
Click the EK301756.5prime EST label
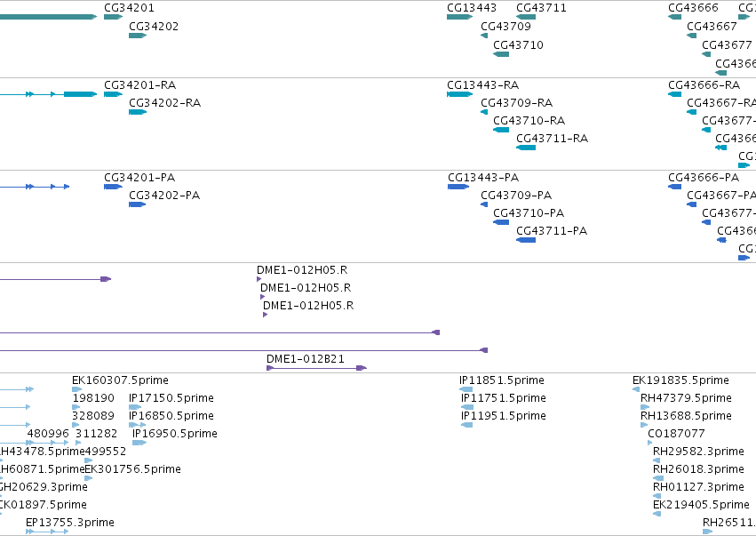click(x=133, y=469)
